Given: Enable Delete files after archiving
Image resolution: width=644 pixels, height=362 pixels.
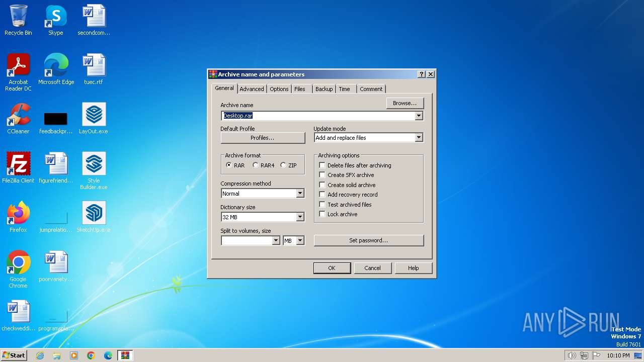Looking at the screenshot, I should (355, 165).
